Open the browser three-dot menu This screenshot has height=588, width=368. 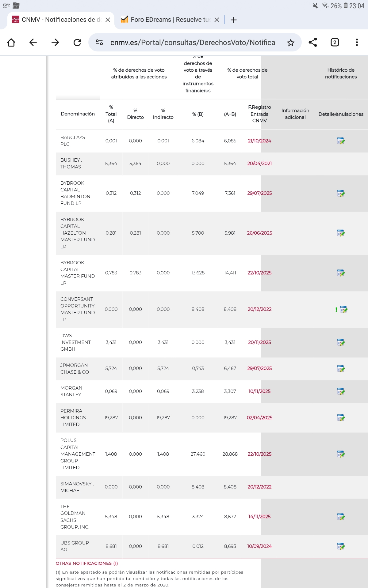(357, 42)
